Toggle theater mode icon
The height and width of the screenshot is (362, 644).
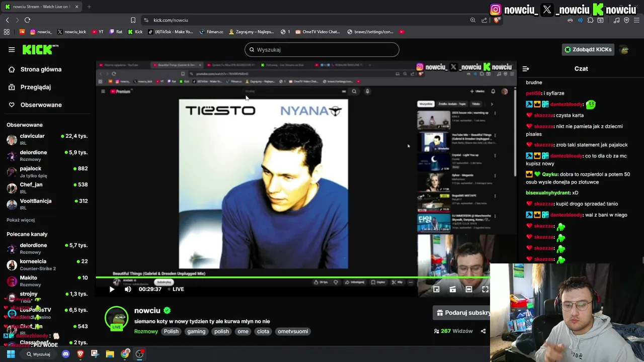tap(468, 289)
